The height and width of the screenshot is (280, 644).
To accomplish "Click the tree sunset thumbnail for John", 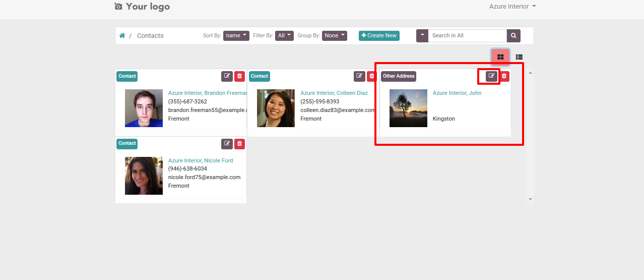I will (x=408, y=108).
